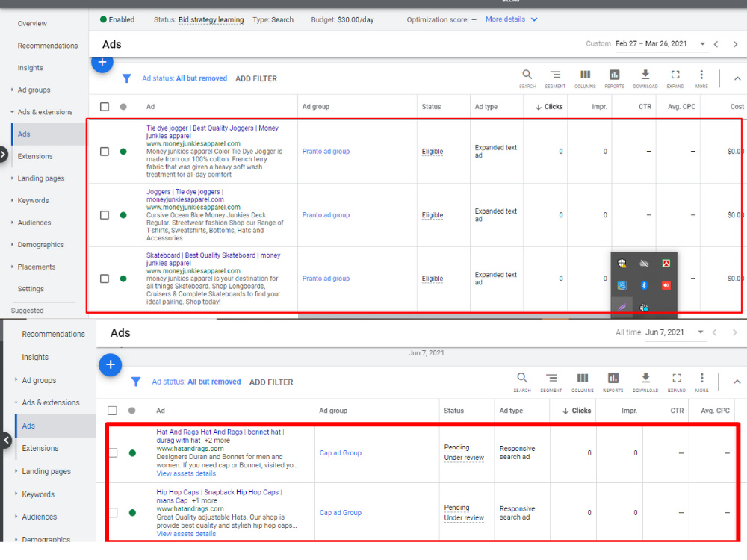Screen dimensions: 747x560
Task: Sort upper table by Clicks column
Action: [x=549, y=107]
